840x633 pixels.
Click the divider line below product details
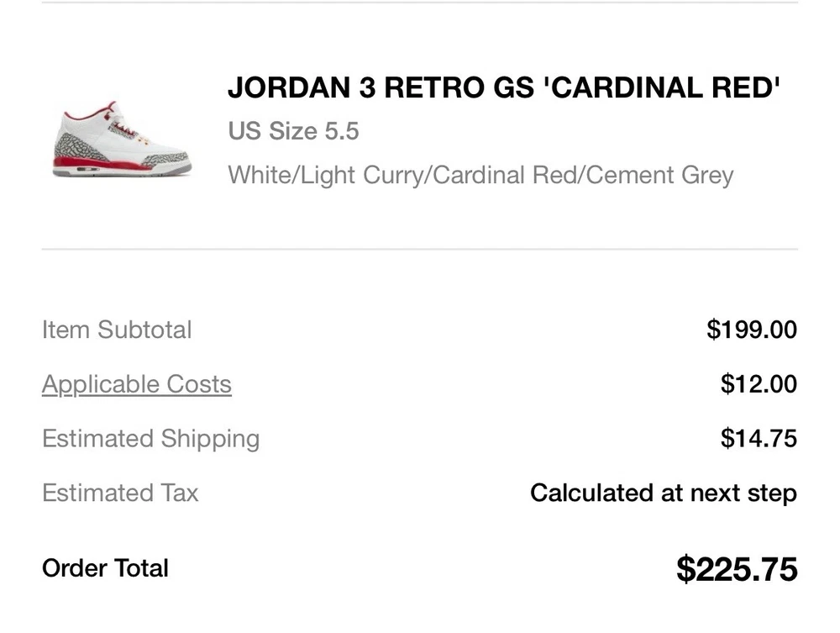[x=420, y=249]
